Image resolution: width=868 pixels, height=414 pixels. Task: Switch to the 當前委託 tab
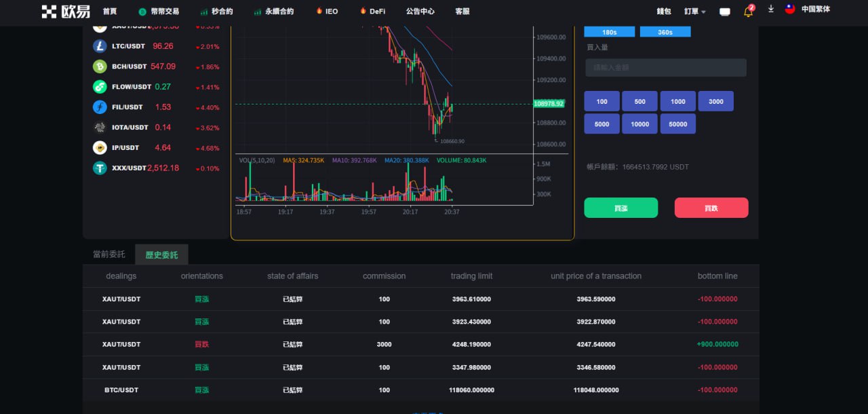[108, 255]
